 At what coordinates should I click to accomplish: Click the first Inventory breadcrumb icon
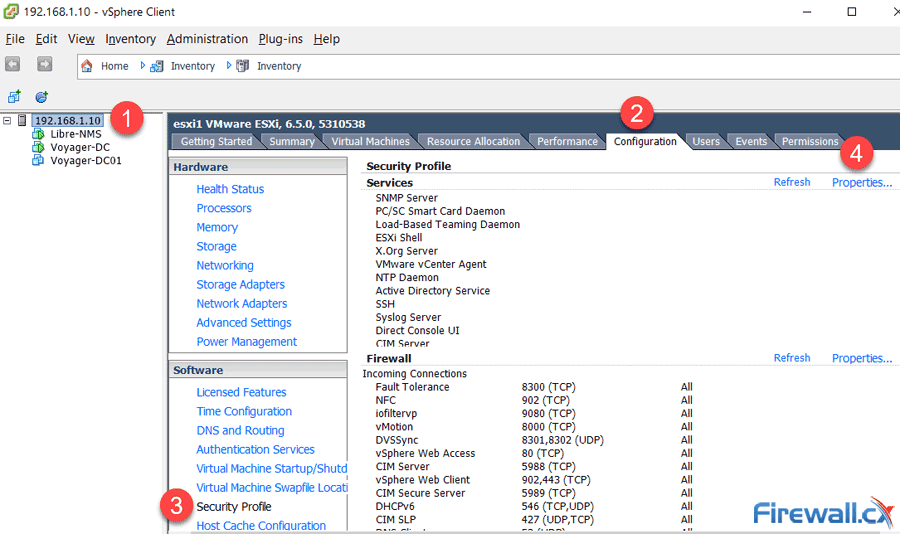click(x=157, y=66)
